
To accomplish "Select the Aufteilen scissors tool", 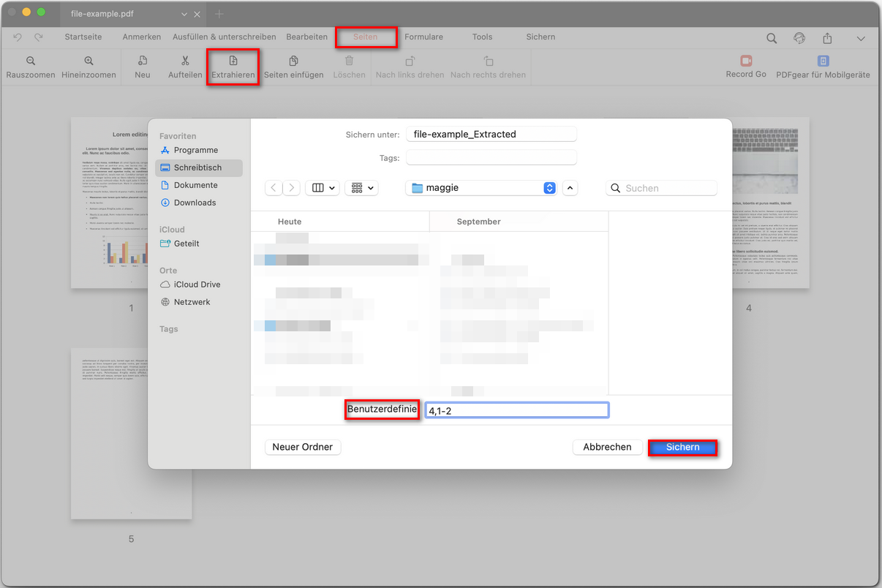I will (x=185, y=61).
